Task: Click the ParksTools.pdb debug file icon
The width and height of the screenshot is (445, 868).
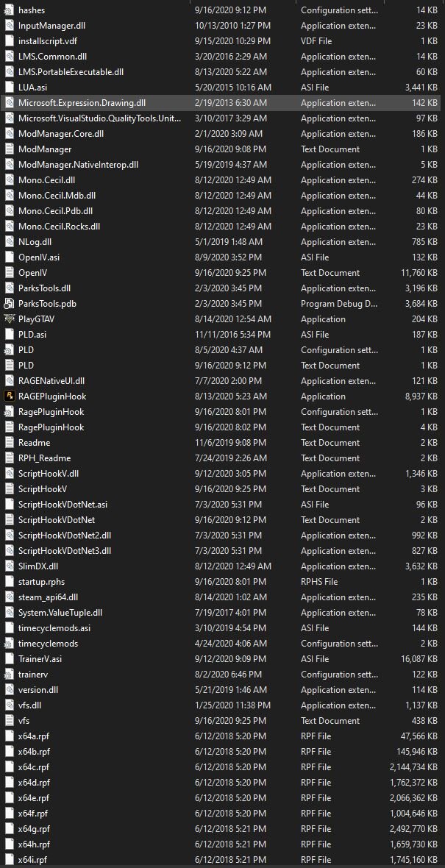Action: click(9, 303)
